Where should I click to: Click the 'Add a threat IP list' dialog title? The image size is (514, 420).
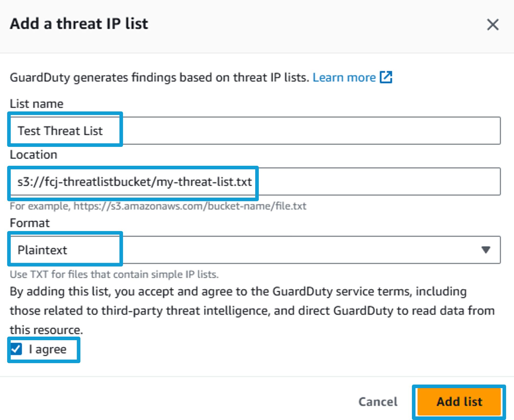[x=79, y=24]
